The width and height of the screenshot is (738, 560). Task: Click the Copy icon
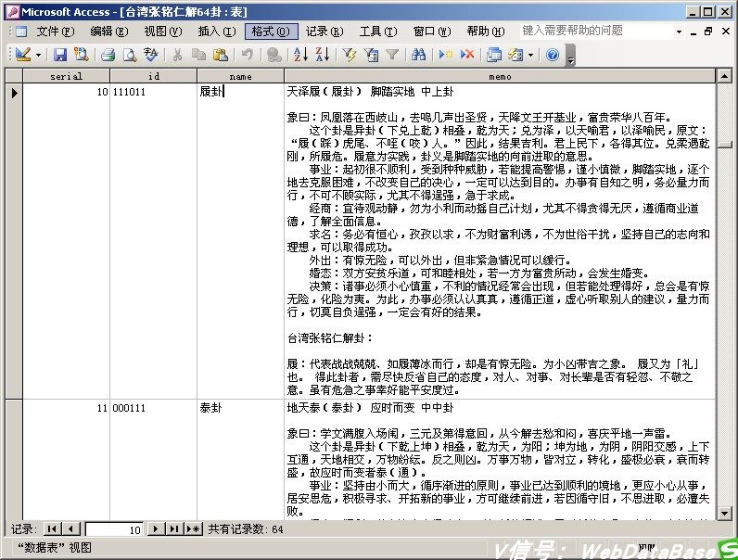[198, 55]
